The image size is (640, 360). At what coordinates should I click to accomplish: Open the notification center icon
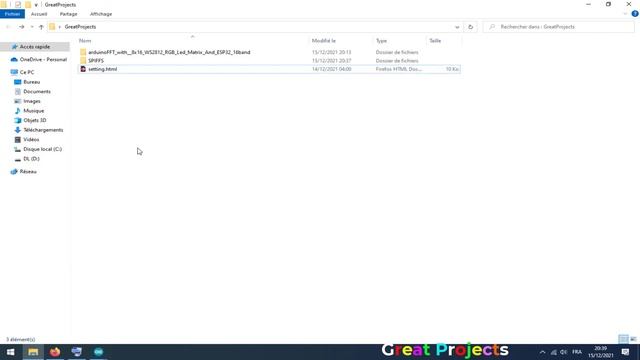pos(625,352)
